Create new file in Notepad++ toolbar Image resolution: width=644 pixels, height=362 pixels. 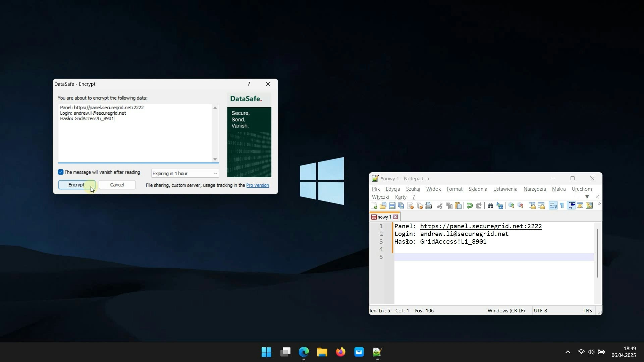click(374, 206)
